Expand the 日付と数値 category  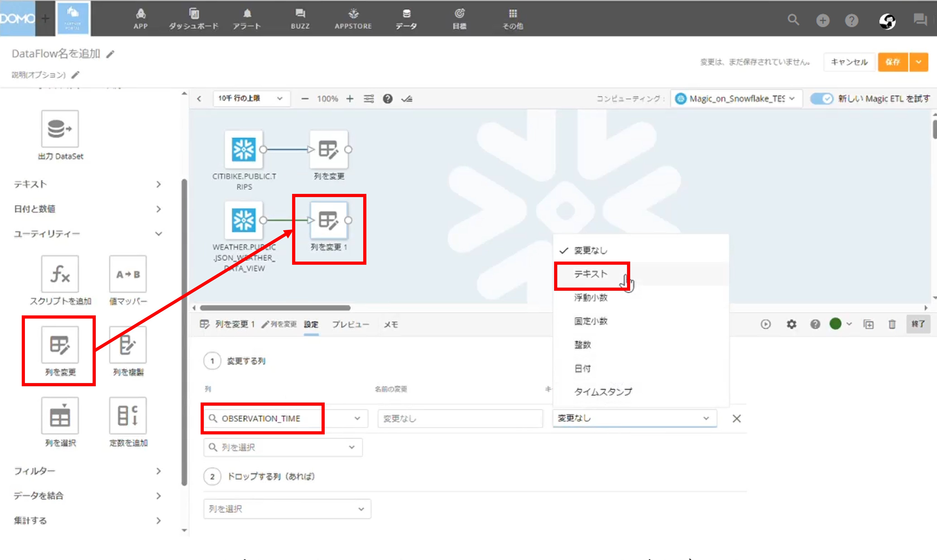coord(88,209)
